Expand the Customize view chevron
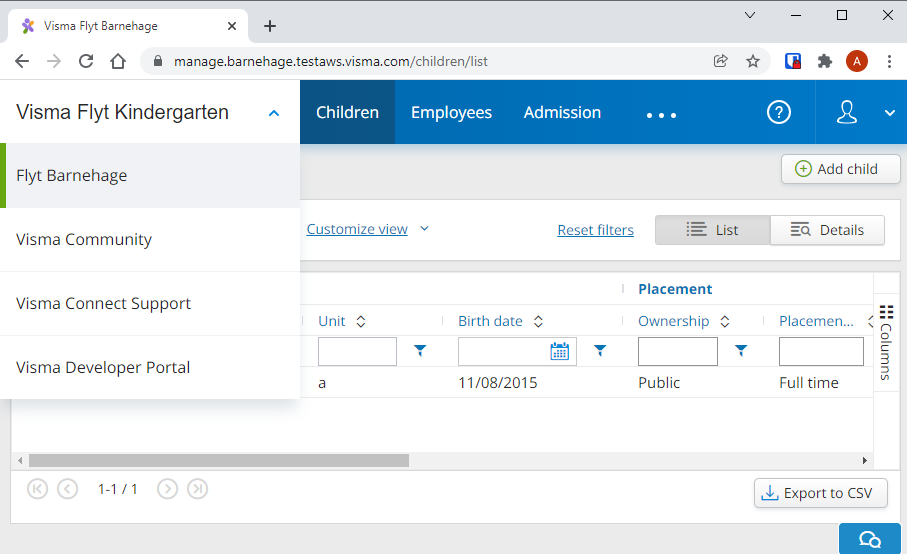This screenshot has width=907, height=554. point(425,228)
